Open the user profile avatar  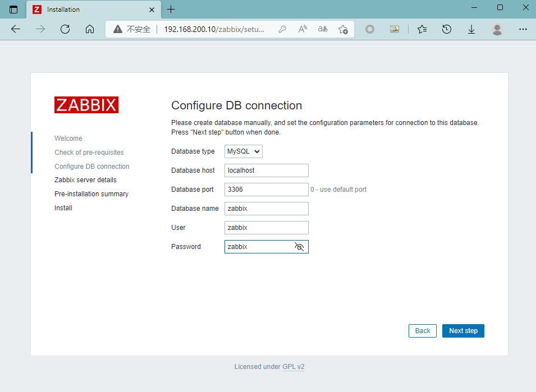click(x=497, y=29)
